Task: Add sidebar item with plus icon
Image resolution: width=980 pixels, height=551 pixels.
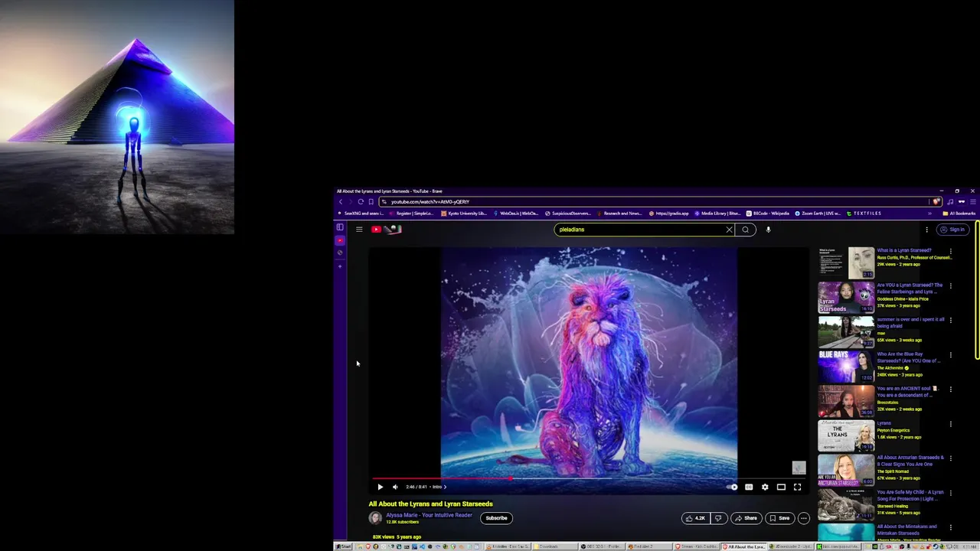Action: [340, 266]
